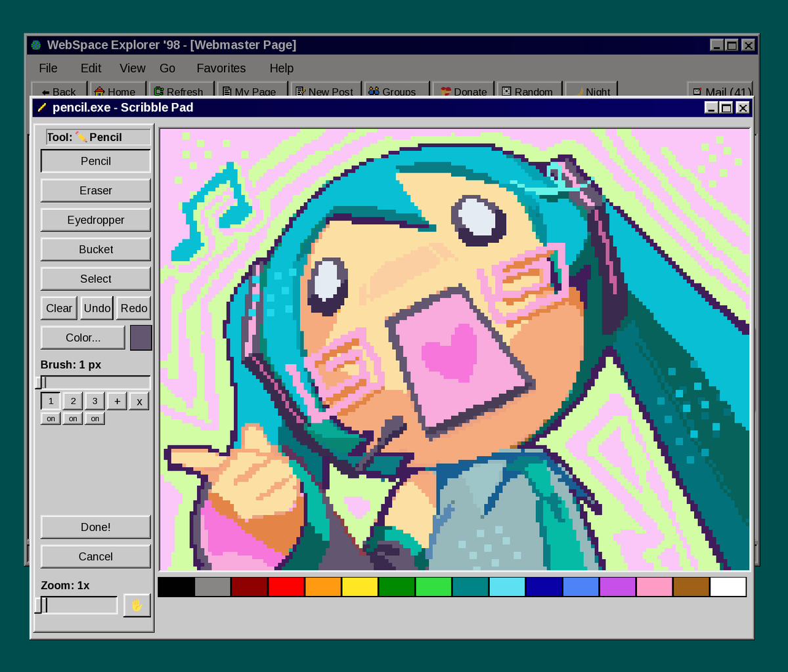Select the Eyedropper tool
The height and width of the screenshot is (672, 788).
click(96, 220)
